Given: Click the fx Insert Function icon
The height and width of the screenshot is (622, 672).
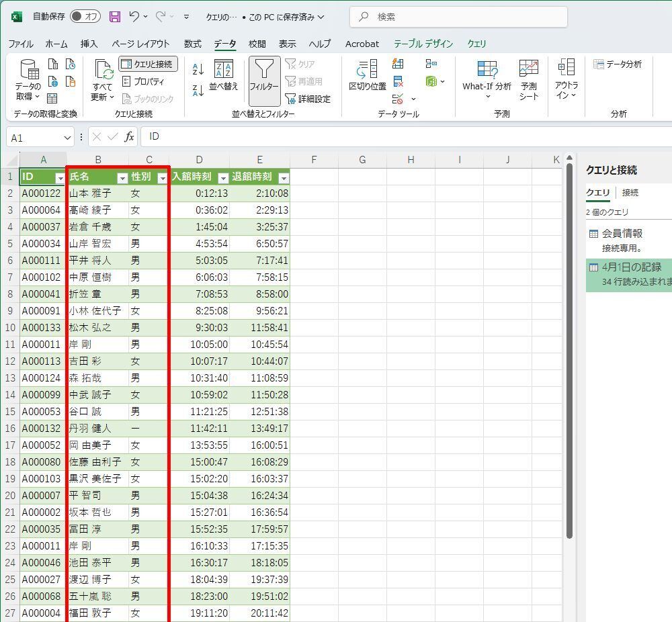Looking at the screenshot, I should 129,136.
